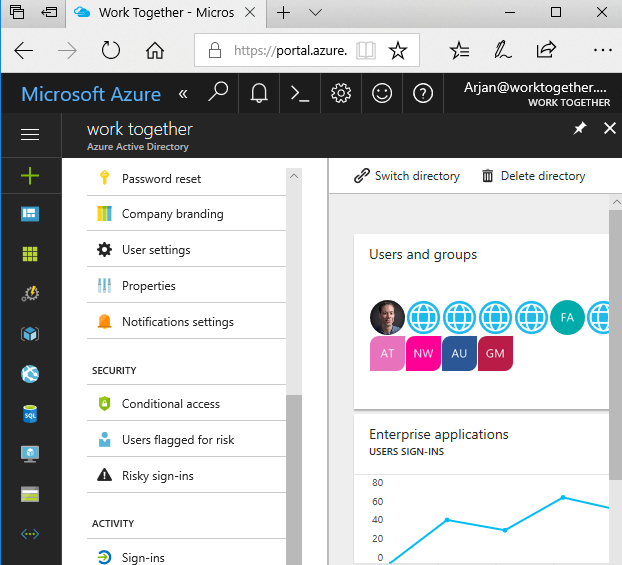
Task: Send feedback via smiley icon
Action: tap(382, 93)
